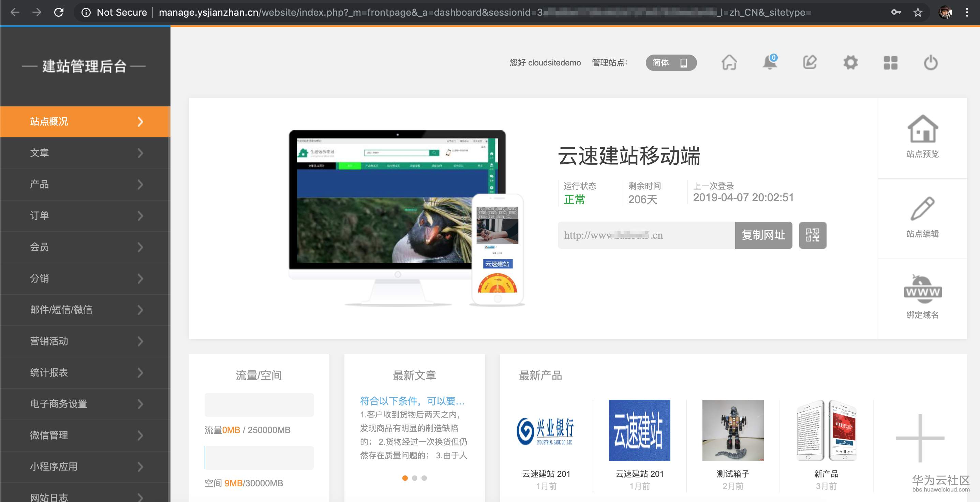This screenshot has width=980, height=502.
Task: Switch to second carousel dot under 最新文章
Action: (415, 478)
